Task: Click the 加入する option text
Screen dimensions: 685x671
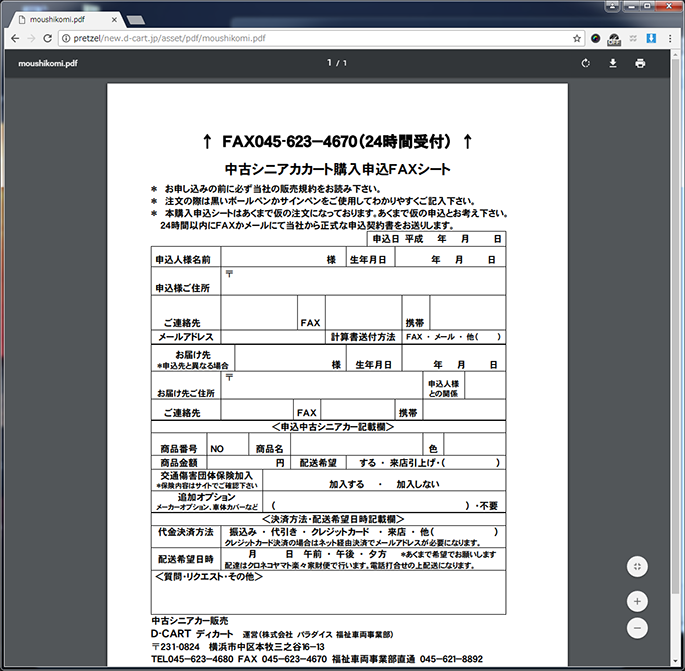Action: pyautogui.click(x=346, y=484)
